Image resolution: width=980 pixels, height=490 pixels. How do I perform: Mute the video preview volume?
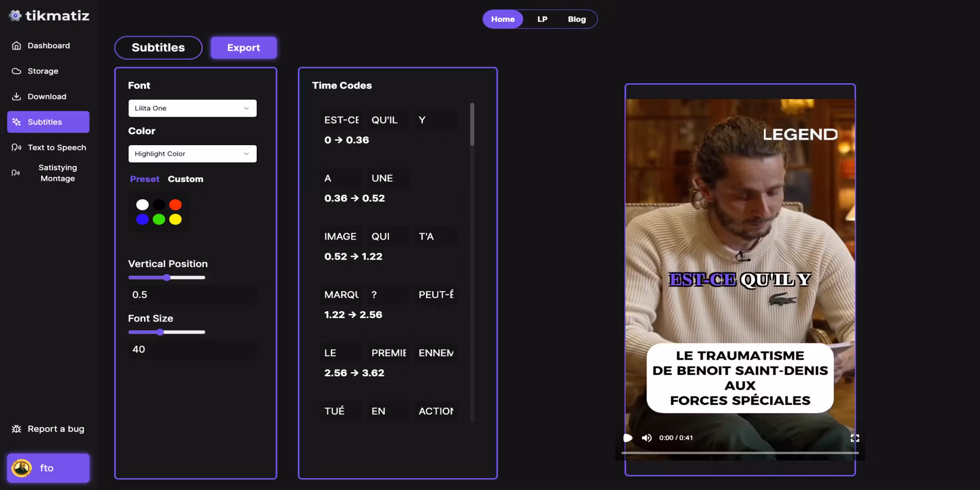(647, 438)
